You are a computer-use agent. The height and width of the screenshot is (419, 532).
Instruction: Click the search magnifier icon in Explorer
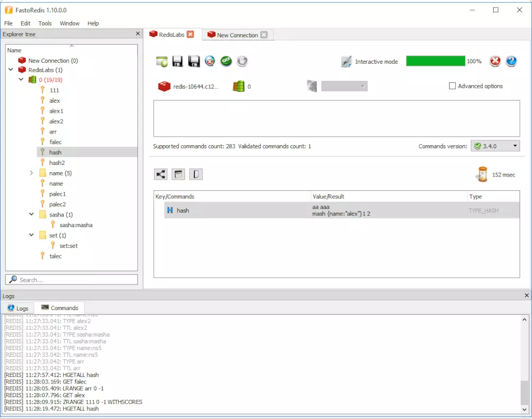[x=13, y=279]
